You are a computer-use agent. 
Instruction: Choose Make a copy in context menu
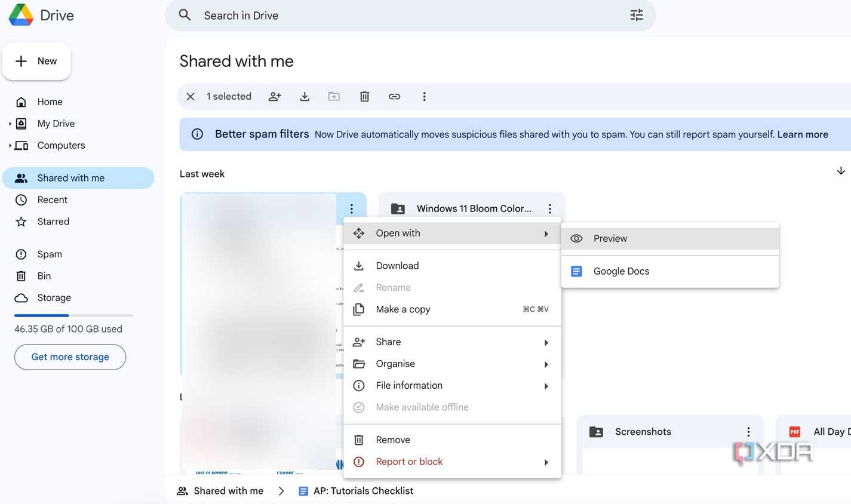point(452,309)
